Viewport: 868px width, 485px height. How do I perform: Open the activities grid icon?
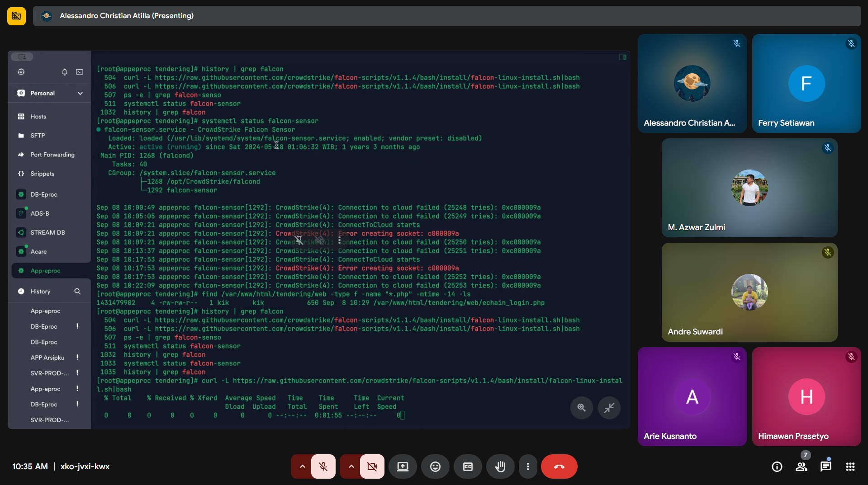point(850,466)
